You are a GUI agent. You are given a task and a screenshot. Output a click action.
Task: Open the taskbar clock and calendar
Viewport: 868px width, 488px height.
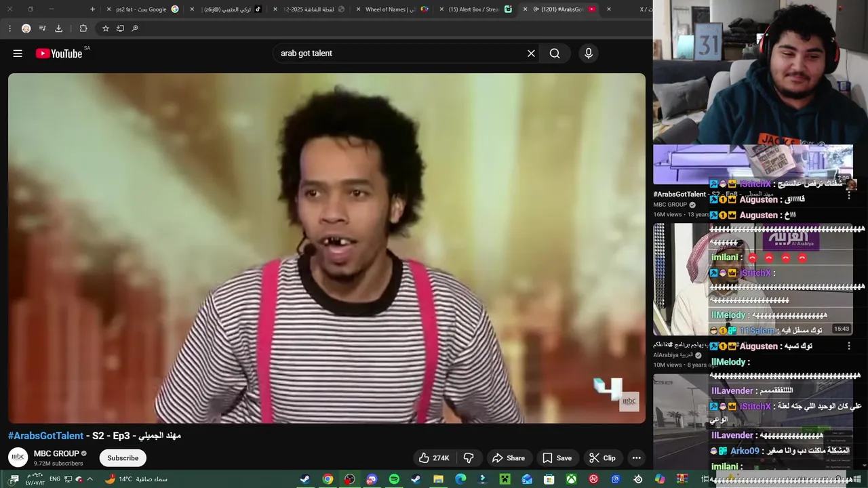coord(34,479)
